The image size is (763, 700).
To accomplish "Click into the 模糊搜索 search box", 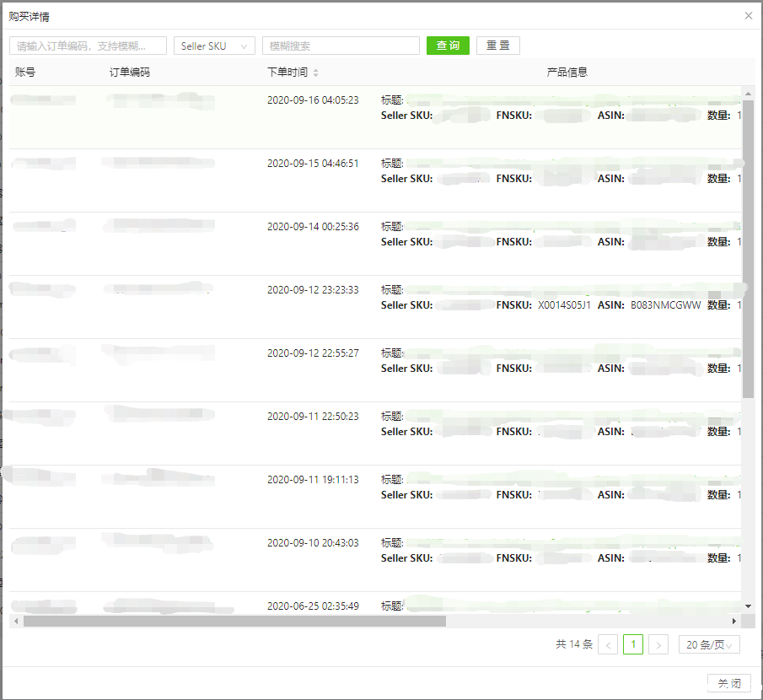I will pos(341,46).
